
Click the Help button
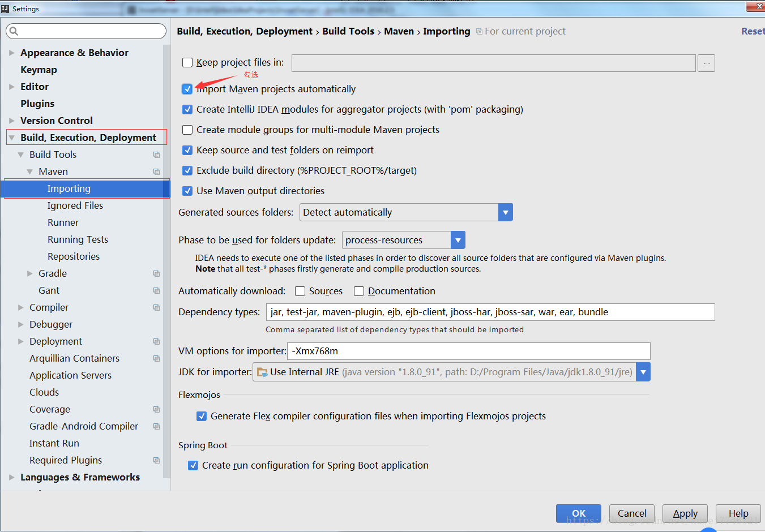(738, 513)
